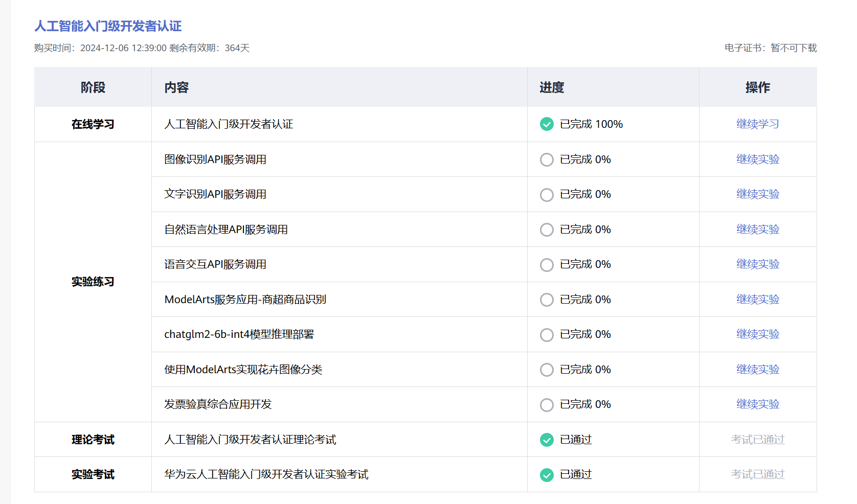
Task: Click 考试已通过 in 理论考试 row
Action: coord(758,440)
